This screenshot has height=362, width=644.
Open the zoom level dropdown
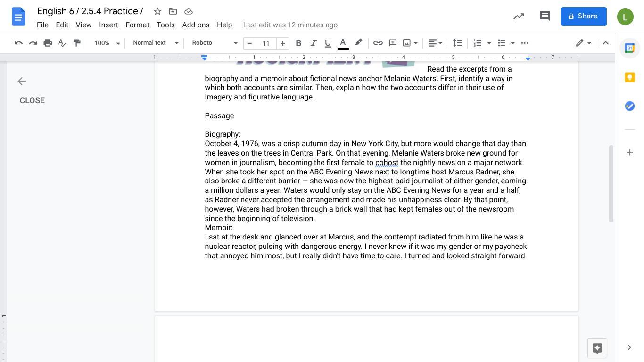tap(107, 43)
